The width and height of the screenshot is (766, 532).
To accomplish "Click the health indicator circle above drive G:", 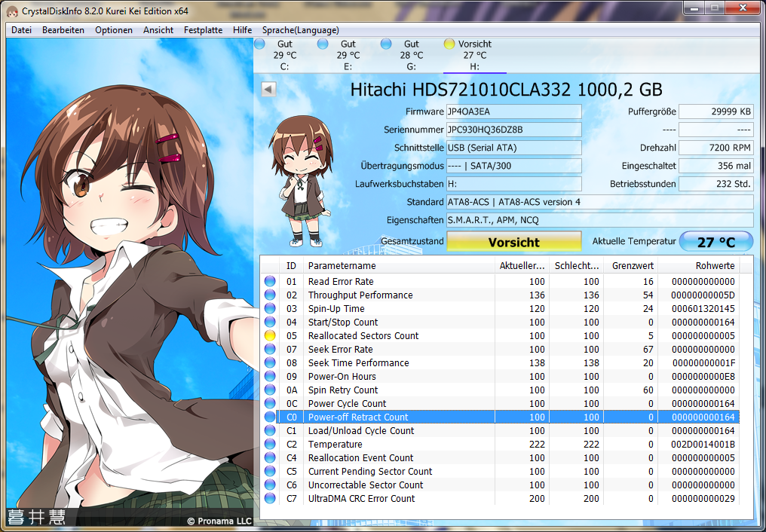I will click(x=385, y=44).
